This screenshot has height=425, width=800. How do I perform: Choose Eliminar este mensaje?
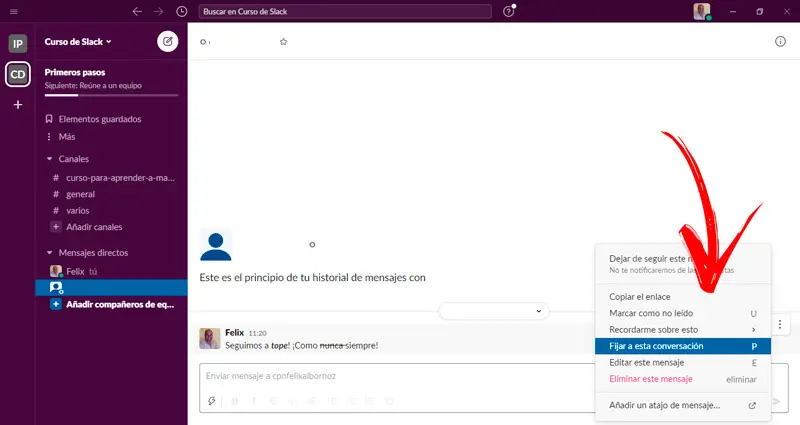[683, 379]
